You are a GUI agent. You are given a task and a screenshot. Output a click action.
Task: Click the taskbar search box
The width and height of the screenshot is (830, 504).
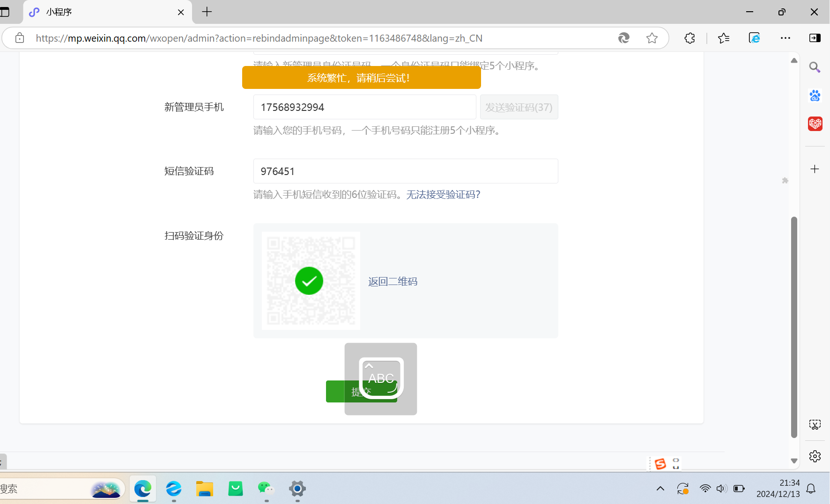62,489
